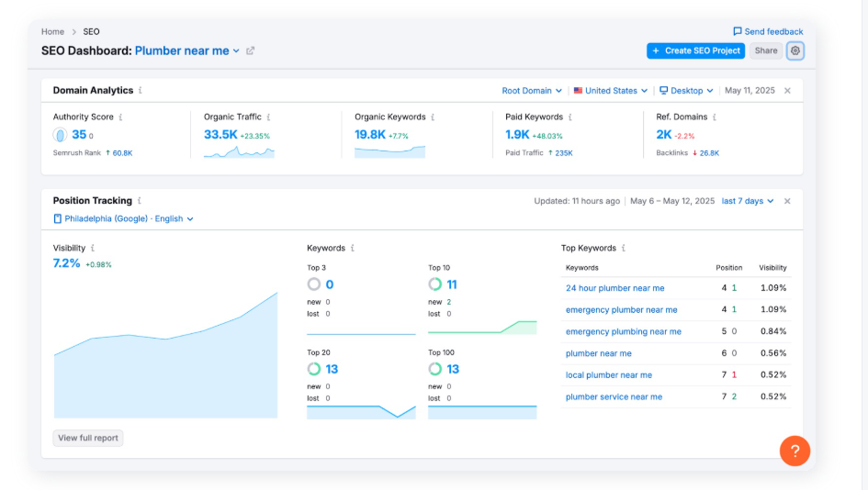The height and width of the screenshot is (490, 868).
Task: Show info for Visibility
Action: tap(93, 249)
